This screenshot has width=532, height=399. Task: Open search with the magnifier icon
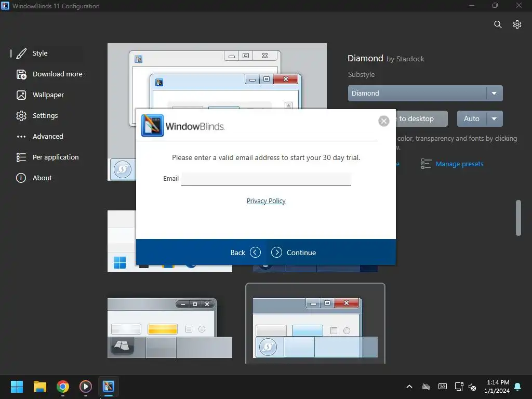pyautogui.click(x=498, y=24)
